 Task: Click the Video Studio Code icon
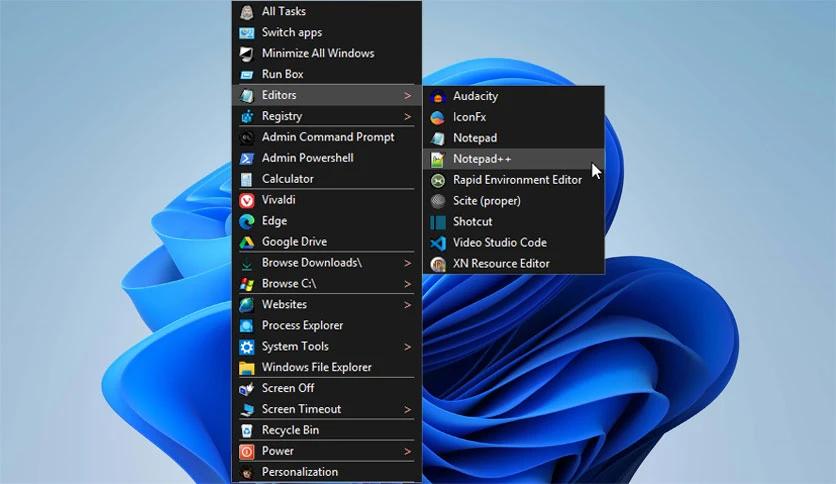point(438,243)
